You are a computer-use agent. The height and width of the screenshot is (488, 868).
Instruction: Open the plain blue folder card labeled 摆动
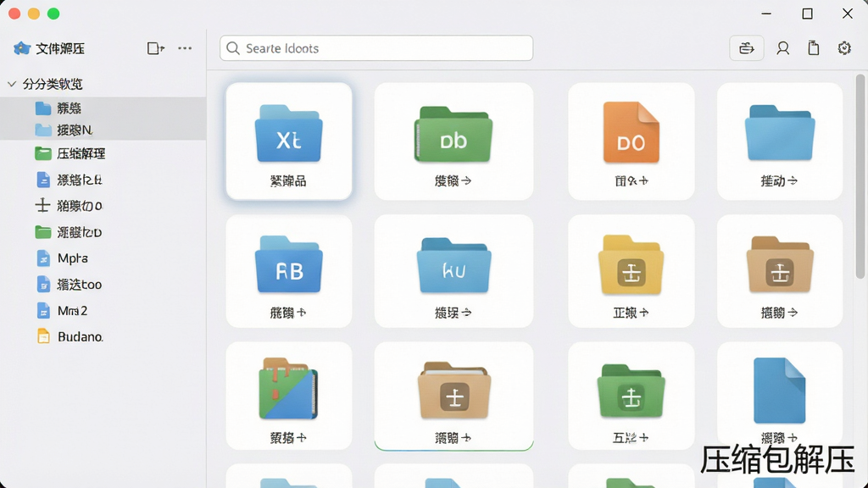coord(780,141)
